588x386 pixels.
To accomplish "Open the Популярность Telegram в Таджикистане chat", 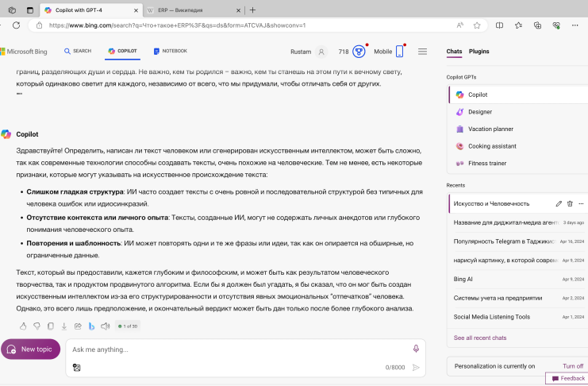I will point(518,241).
